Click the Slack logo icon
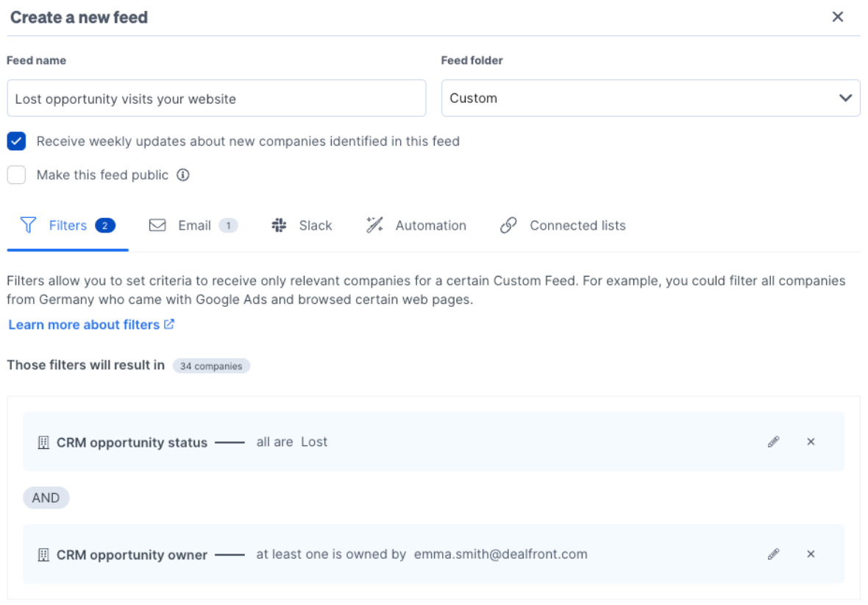The height and width of the screenshot is (605, 868). tap(280, 225)
